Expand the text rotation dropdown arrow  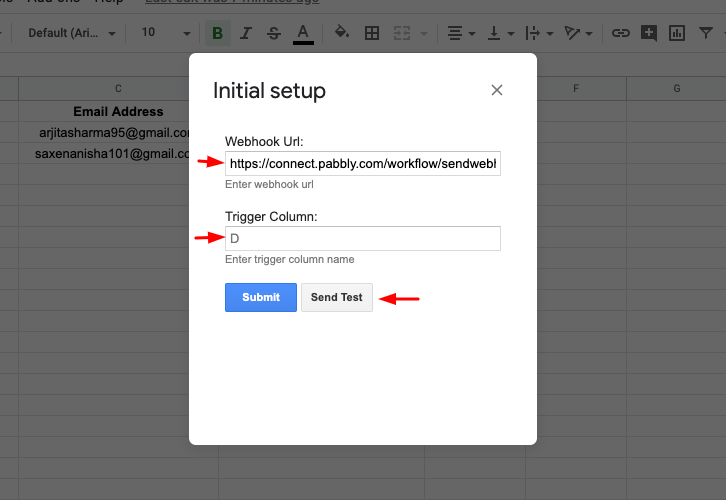pos(589,33)
